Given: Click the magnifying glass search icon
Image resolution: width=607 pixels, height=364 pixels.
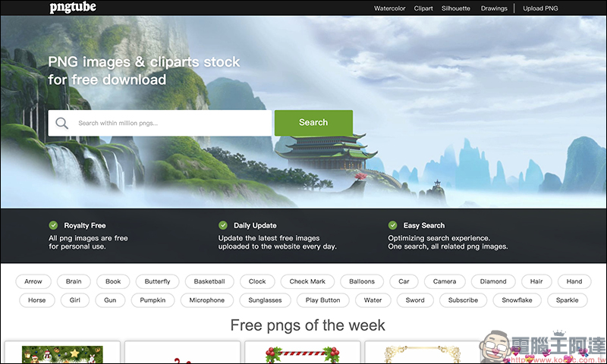Looking at the screenshot, I should [61, 124].
